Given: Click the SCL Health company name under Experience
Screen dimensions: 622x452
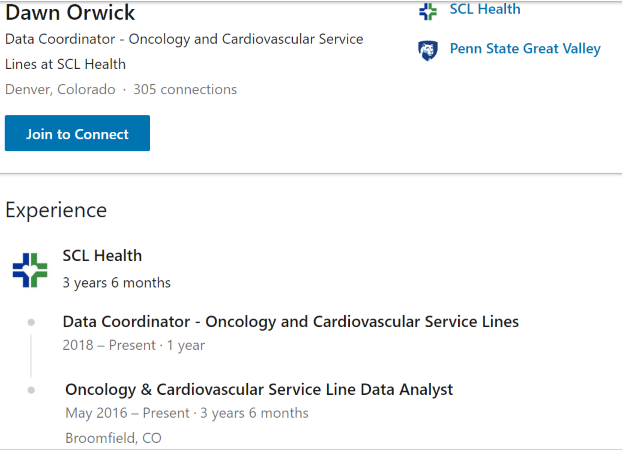Looking at the screenshot, I should point(102,256).
